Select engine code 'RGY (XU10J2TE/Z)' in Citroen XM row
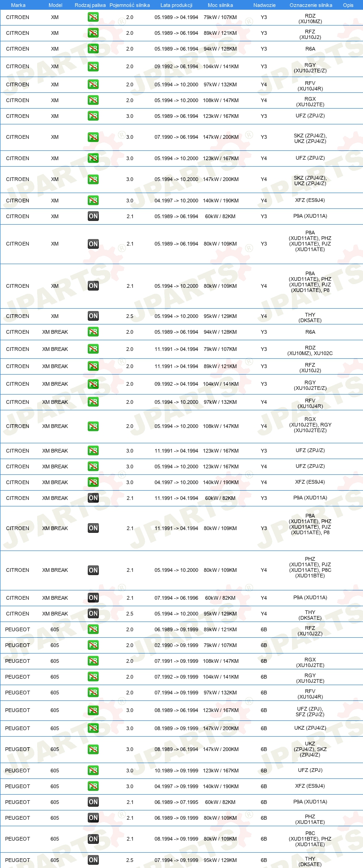Image resolution: width=363 pixels, height=868 pixels. (x=310, y=68)
